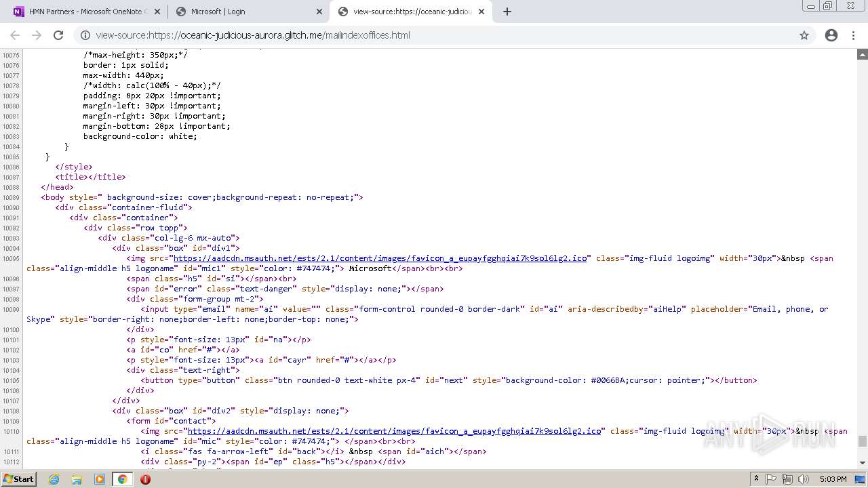
Task: Open a new tab with plus button
Action: (507, 12)
